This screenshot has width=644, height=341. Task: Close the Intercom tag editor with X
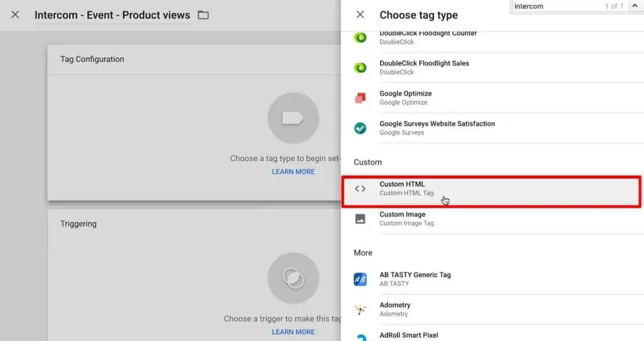(15, 15)
